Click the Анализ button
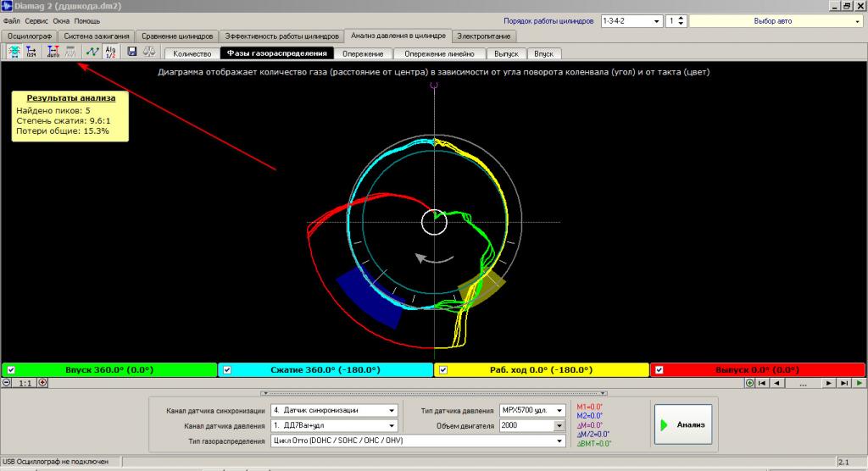 [x=683, y=424]
